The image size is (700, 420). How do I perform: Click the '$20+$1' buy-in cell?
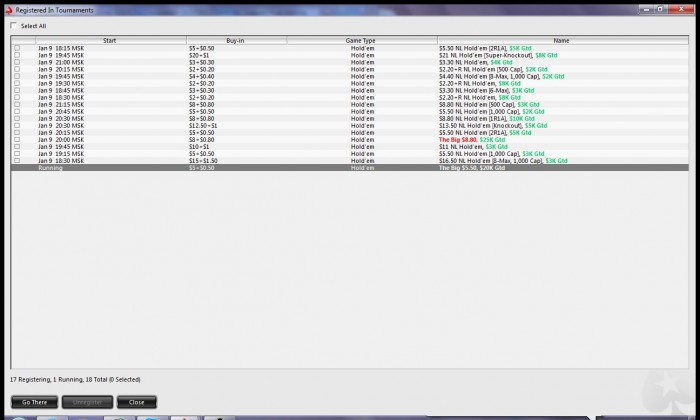(x=199, y=55)
